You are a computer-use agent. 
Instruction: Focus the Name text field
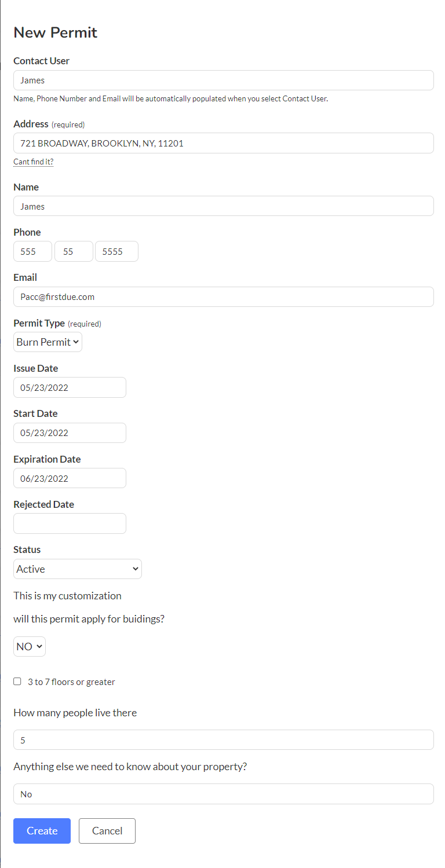tap(224, 206)
